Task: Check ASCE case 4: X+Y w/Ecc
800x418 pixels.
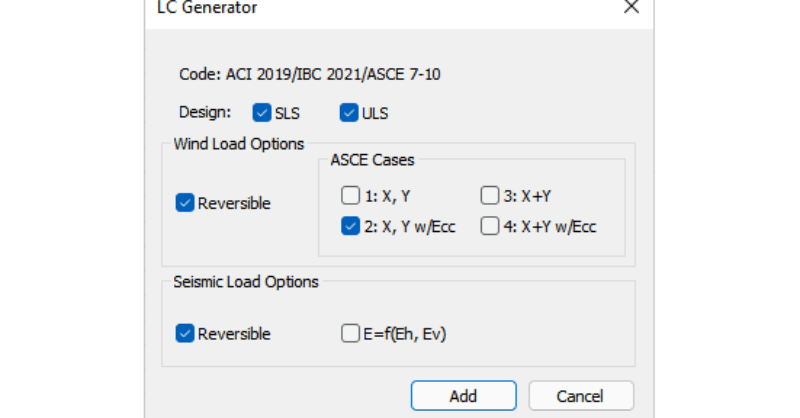Action: (x=489, y=226)
